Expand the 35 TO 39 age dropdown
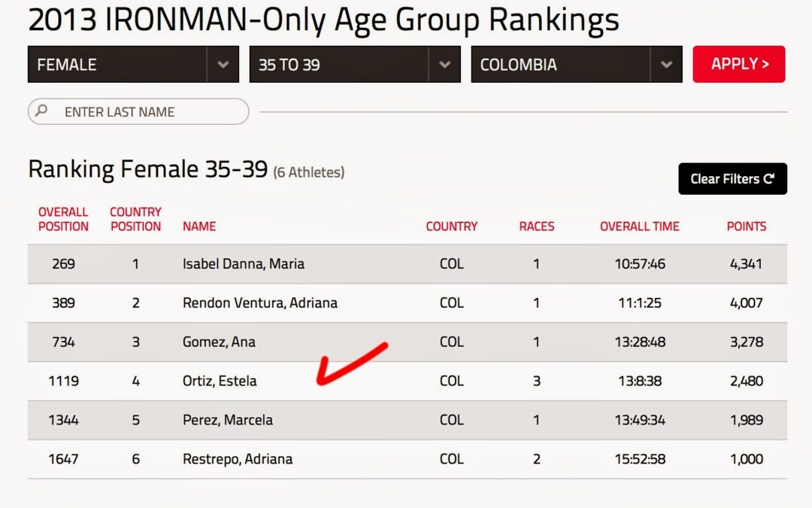The width and height of the screenshot is (812, 508). [355, 65]
